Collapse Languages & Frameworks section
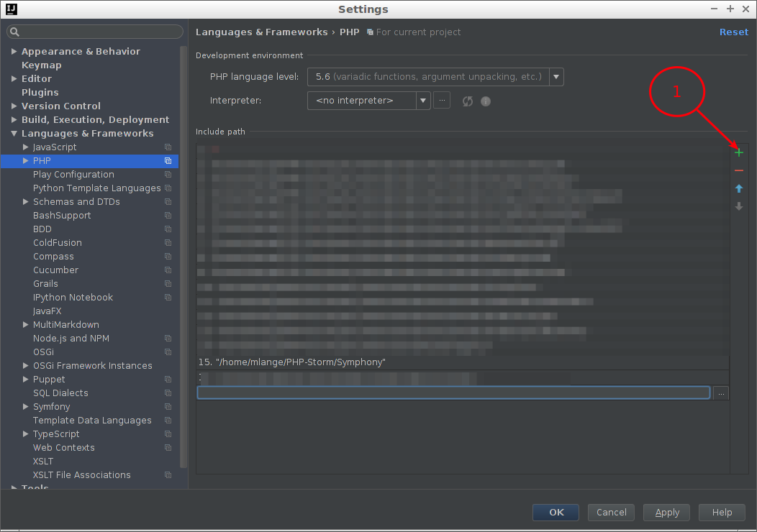 14,133
